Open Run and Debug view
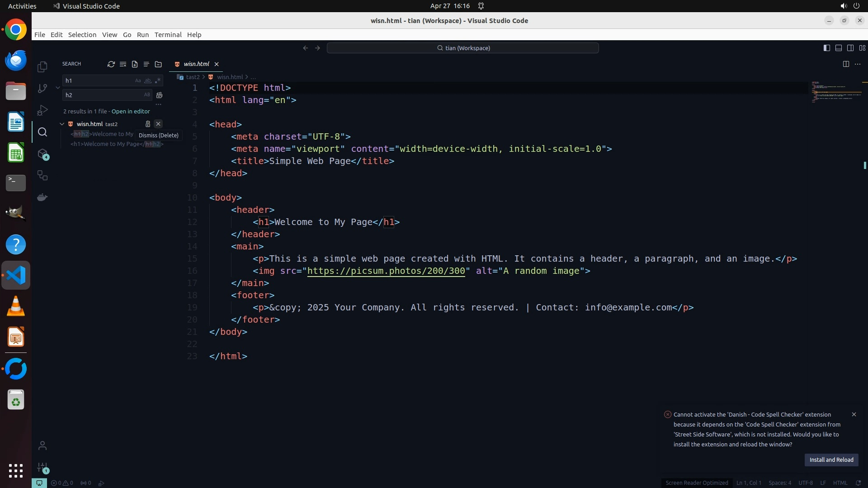Image resolution: width=868 pixels, height=488 pixels. click(42, 110)
